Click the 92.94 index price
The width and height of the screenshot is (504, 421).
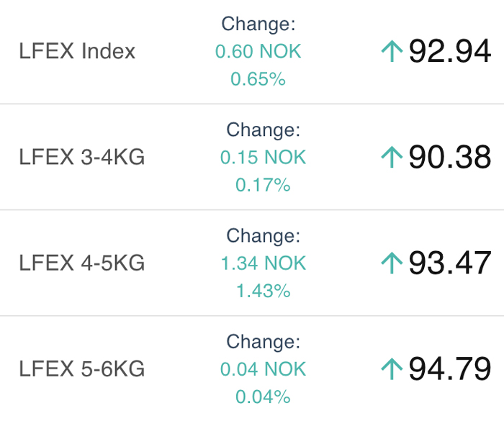tap(450, 51)
